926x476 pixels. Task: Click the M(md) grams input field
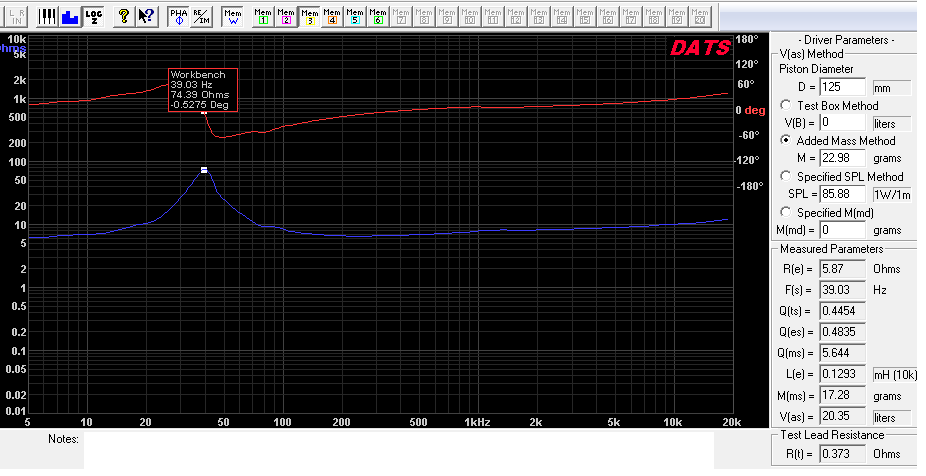[843, 230]
